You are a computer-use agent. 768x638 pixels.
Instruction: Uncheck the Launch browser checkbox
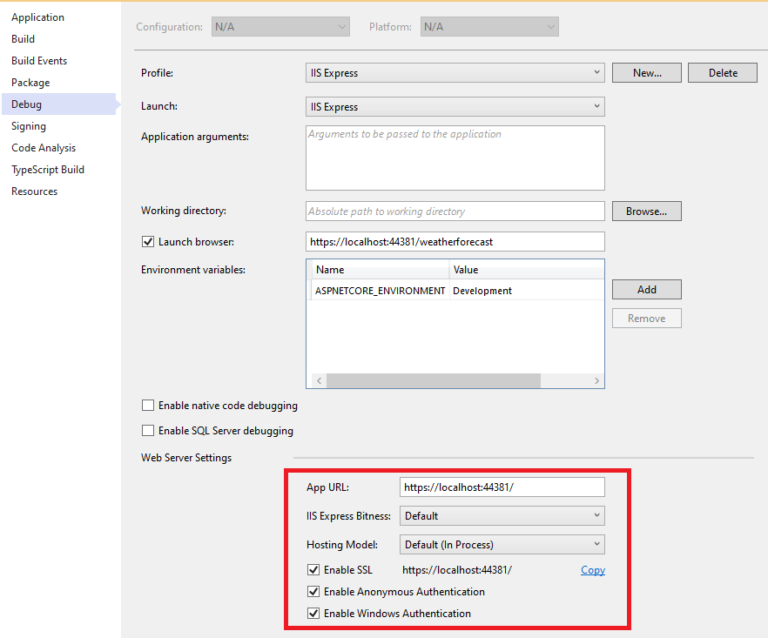point(148,242)
